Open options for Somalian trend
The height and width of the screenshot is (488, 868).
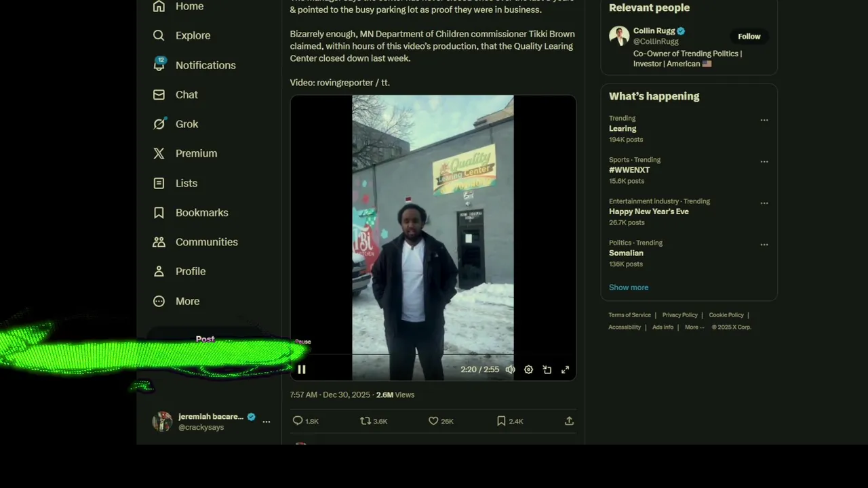(x=764, y=244)
